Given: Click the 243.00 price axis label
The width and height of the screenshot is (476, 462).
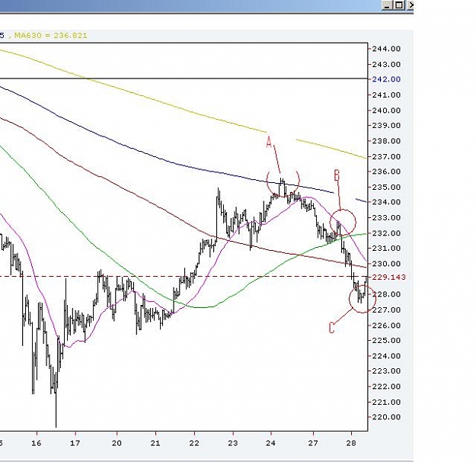Looking at the screenshot, I should pos(386,65).
